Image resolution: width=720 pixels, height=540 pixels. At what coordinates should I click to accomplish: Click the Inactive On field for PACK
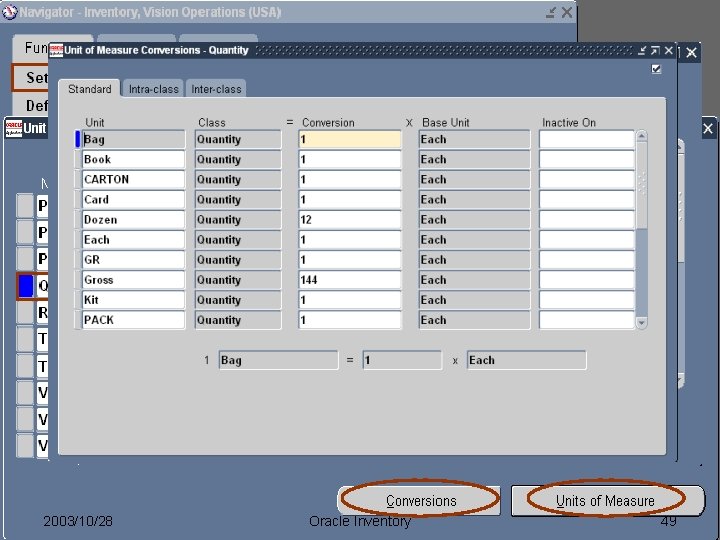click(x=587, y=320)
